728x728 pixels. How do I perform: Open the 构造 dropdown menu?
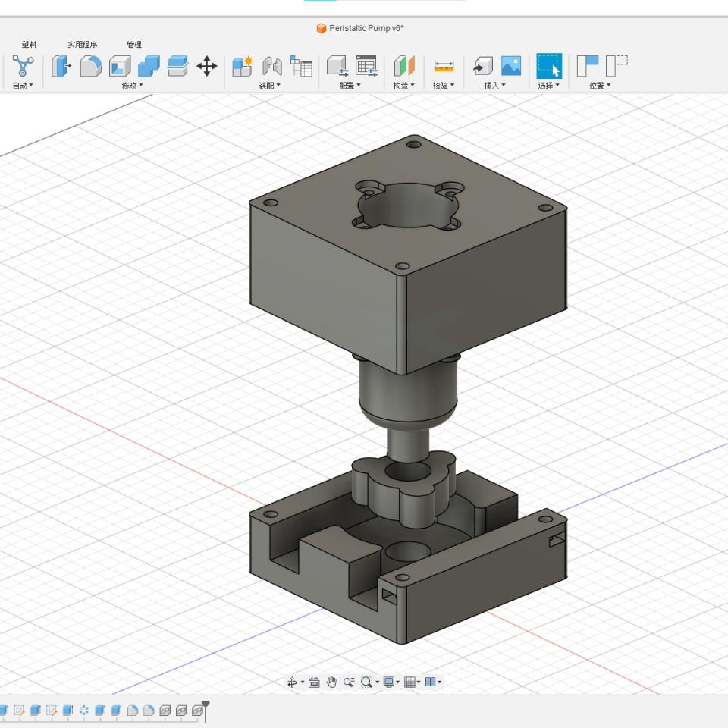(x=404, y=86)
